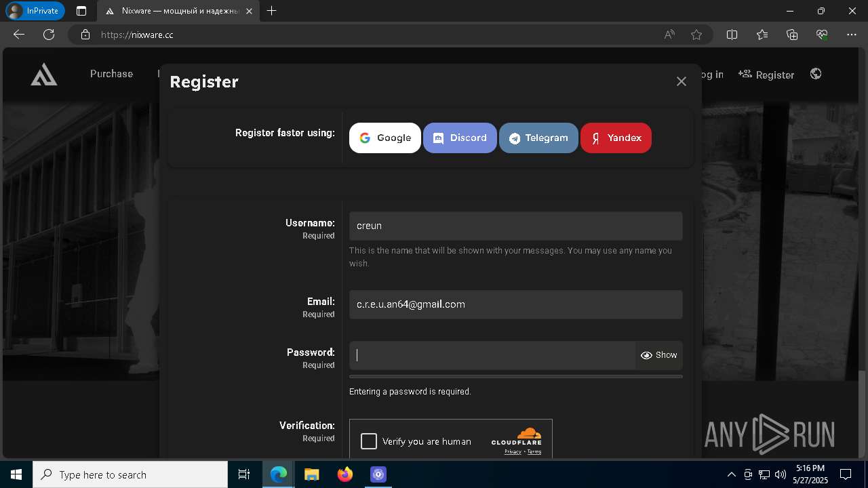Image resolution: width=868 pixels, height=488 pixels.
Task: View site information lock icon
Action: [85, 35]
